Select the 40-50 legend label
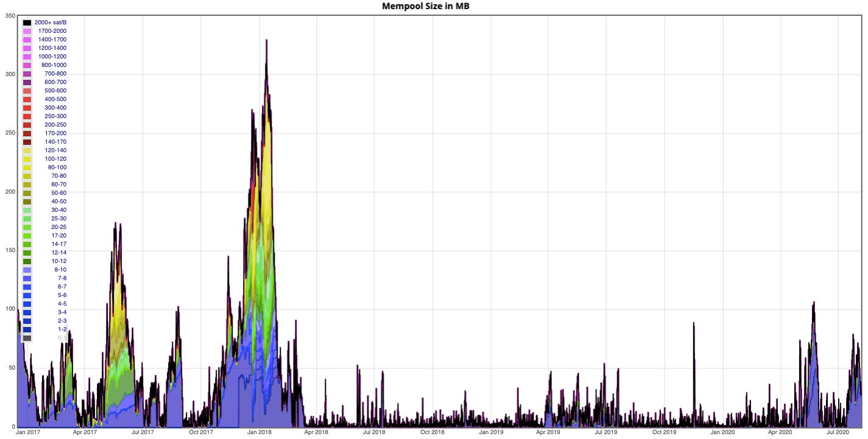The image size is (868, 439). (59, 202)
